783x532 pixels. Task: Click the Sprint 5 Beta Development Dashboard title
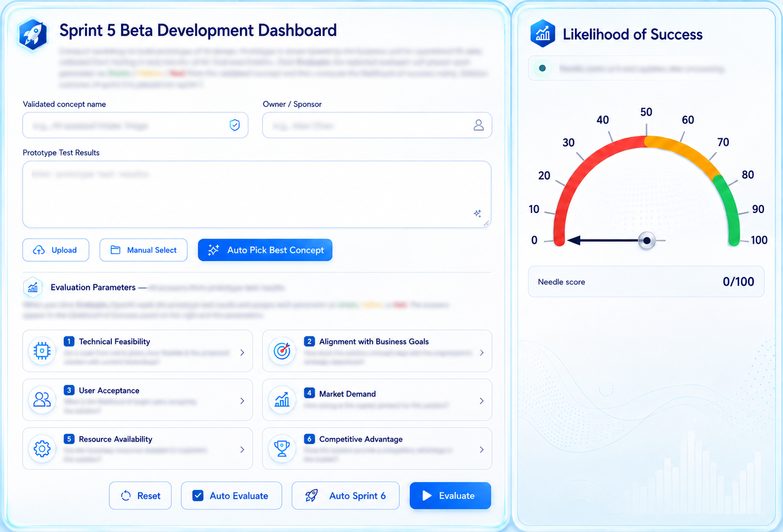point(198,30)
